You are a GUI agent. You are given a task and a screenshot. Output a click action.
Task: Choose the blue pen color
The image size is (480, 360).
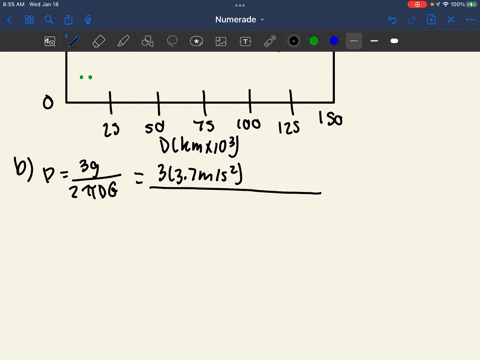(334, 41)
